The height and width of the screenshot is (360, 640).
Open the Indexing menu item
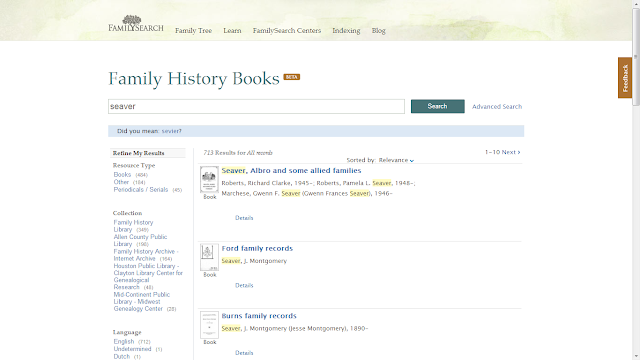click(x=346, y=31)
